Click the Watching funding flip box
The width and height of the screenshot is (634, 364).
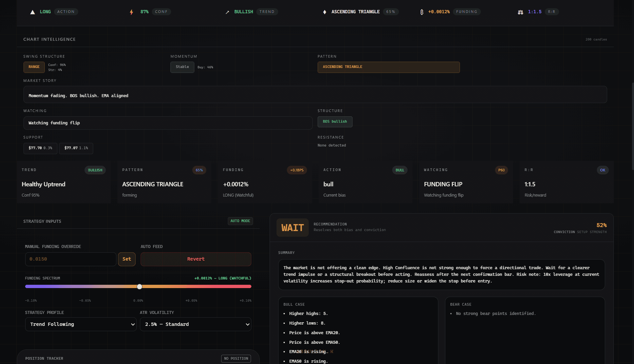[168, 123]
